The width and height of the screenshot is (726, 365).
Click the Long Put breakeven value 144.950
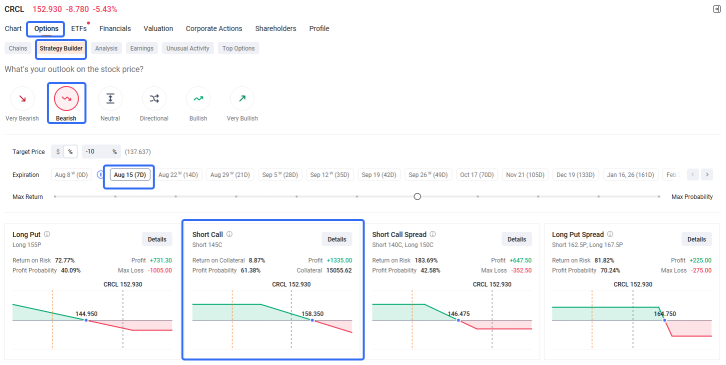pyautogui.click(x=87, y=314)
